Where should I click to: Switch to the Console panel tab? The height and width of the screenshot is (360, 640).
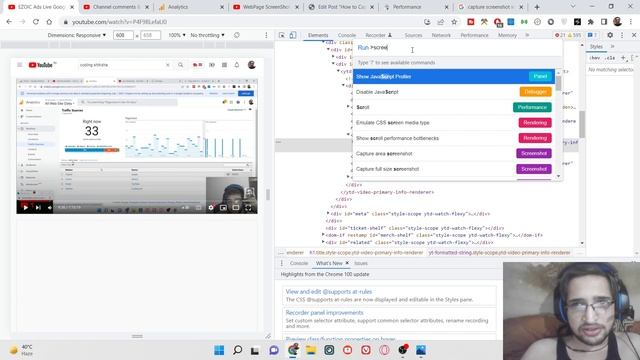347,36
